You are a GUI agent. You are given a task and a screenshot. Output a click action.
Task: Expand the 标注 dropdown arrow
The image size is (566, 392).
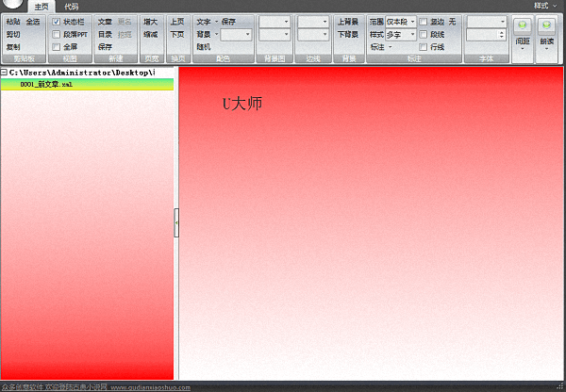coord(391,47)
